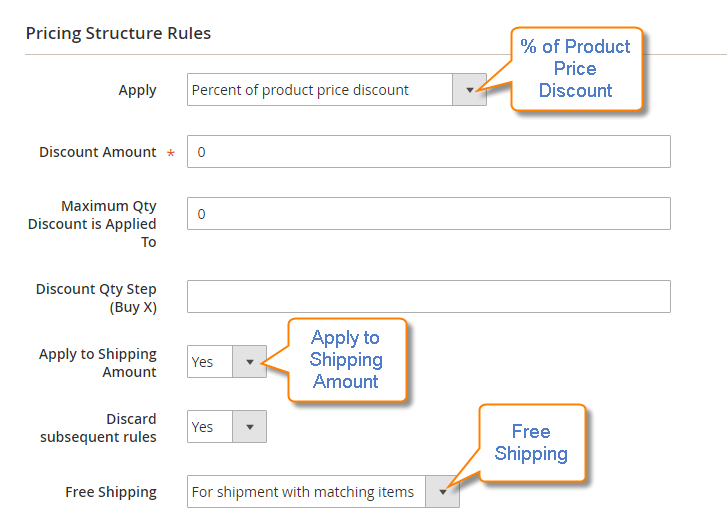Click the "Discount Amount" field label
This screenshot has height=529, width=727.
click(x=98, y=152)
